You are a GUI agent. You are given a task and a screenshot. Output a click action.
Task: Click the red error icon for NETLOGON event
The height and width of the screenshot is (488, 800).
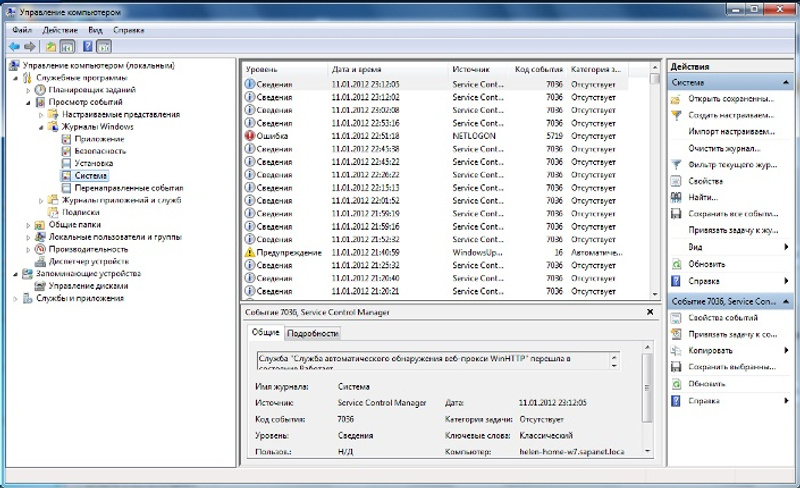(x=250, y=136)
